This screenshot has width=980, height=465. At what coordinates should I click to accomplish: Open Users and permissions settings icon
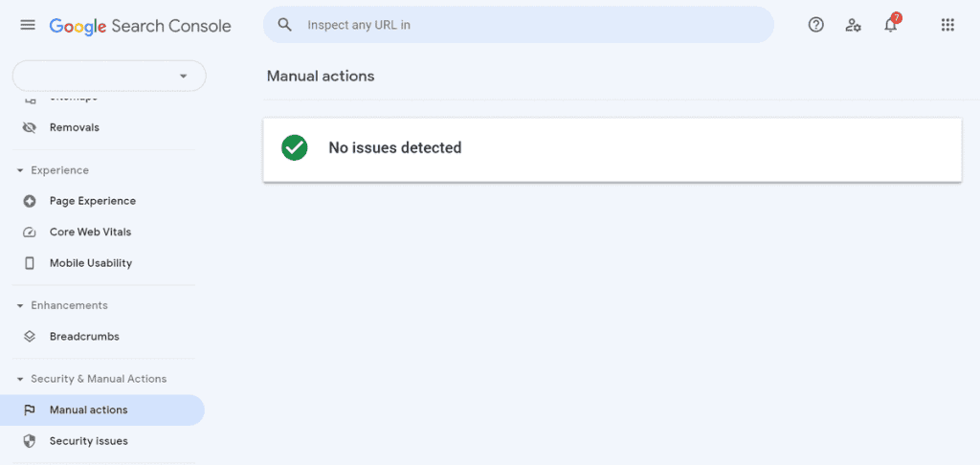tap(853, 25)
